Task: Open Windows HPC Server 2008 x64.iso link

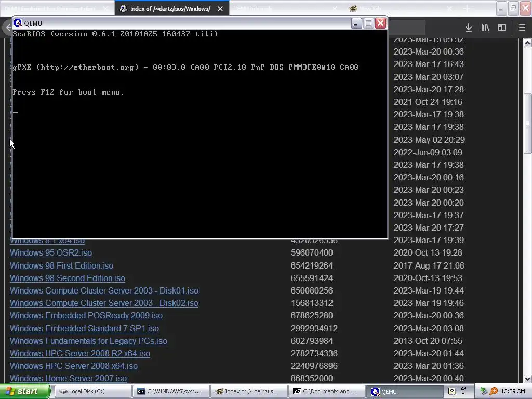Action: [74, 366]
